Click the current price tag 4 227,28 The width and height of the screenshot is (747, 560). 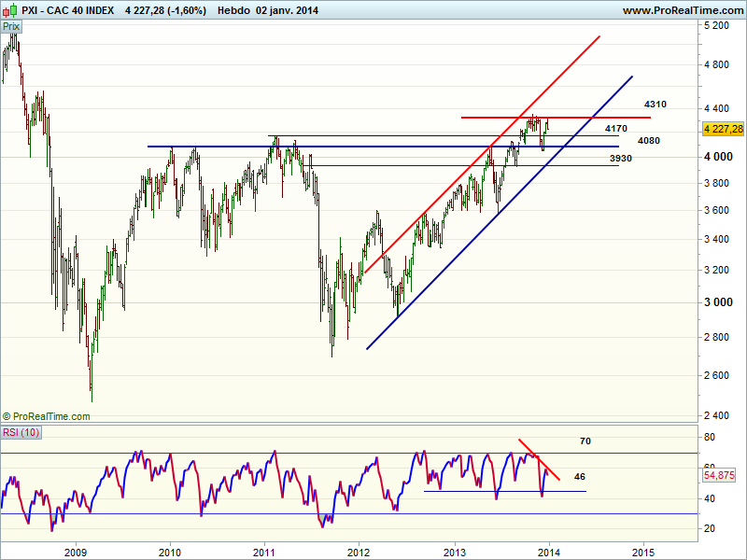tap(724, 129)
